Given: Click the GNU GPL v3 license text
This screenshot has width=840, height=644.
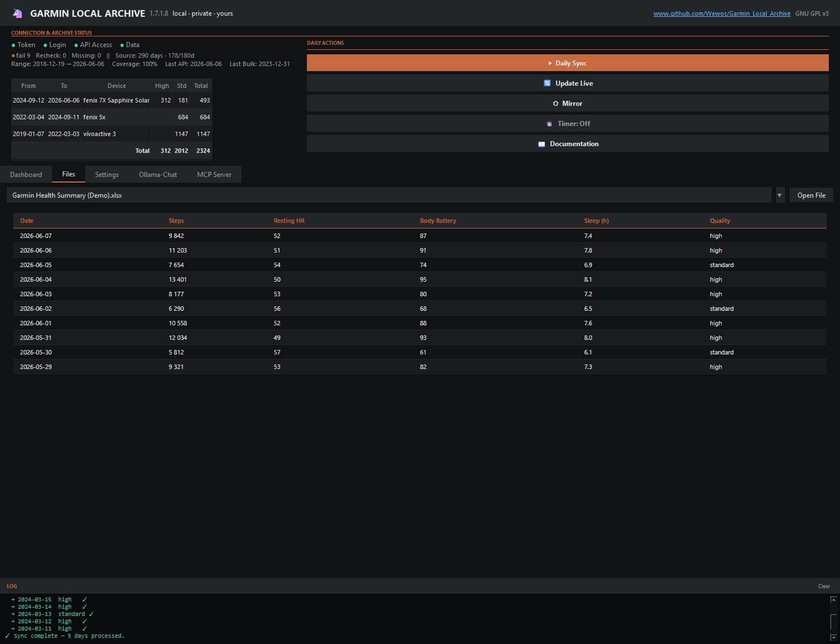Looking at the screenshot, I should 812,13.
